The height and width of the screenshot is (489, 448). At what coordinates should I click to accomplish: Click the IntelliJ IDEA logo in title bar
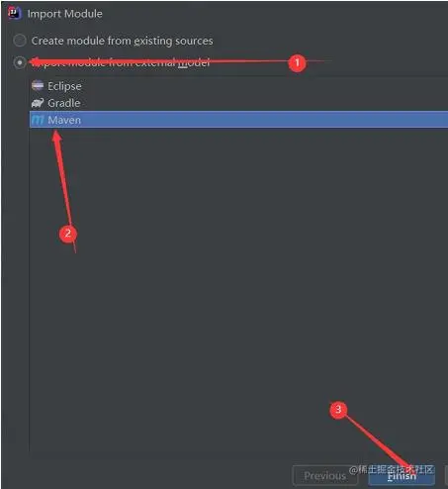tap(14, 13)
